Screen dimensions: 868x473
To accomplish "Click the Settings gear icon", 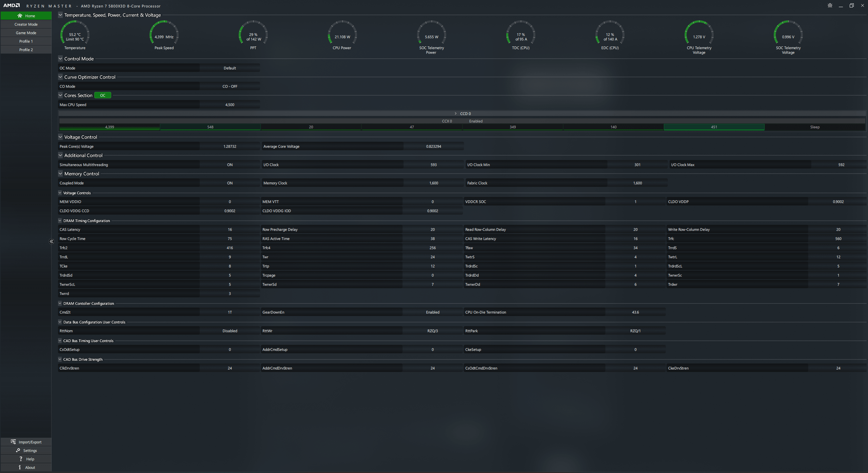I will (18, 450).
